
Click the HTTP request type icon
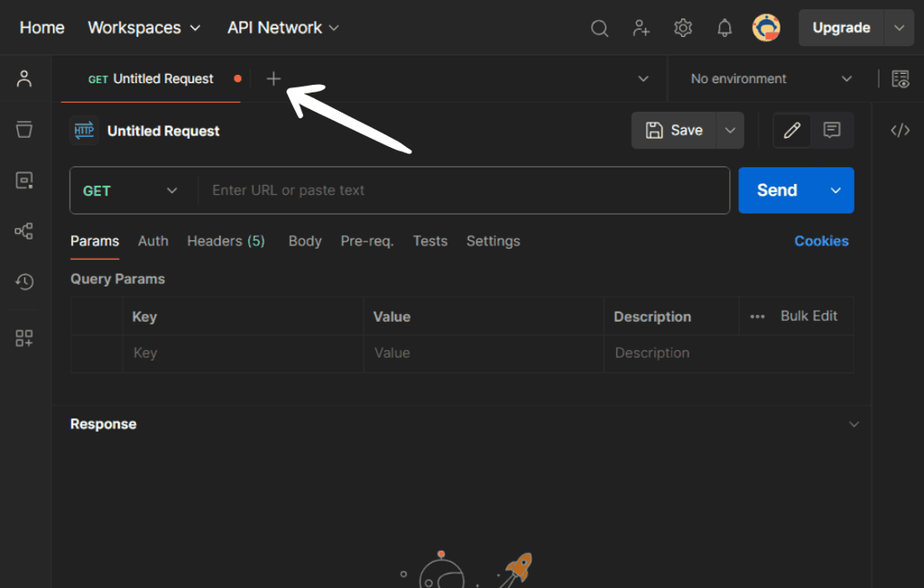(x=84, y=130)
